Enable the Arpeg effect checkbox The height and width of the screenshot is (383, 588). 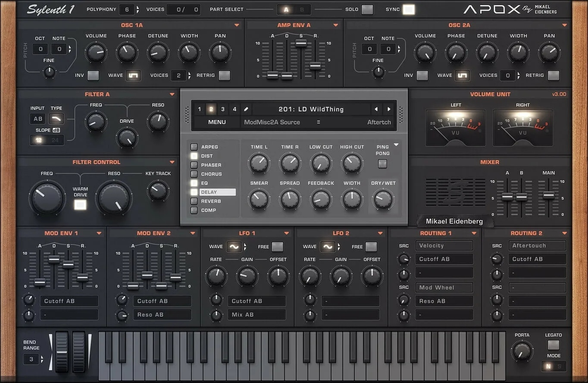[194, 147]
